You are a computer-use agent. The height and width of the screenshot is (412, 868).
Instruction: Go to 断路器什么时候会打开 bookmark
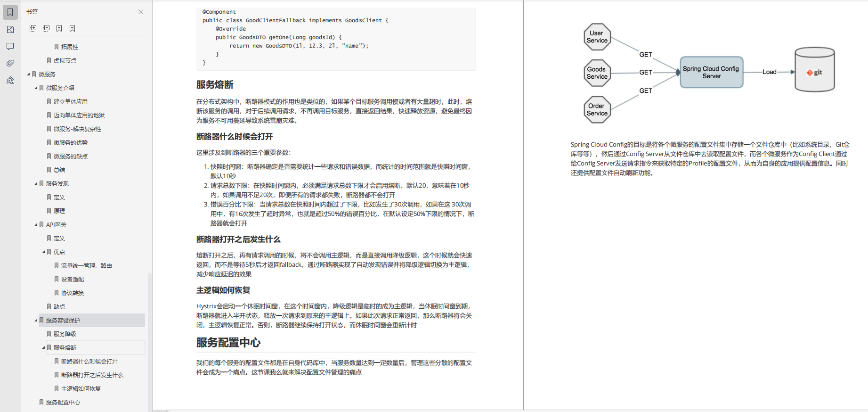coord(89,361)
